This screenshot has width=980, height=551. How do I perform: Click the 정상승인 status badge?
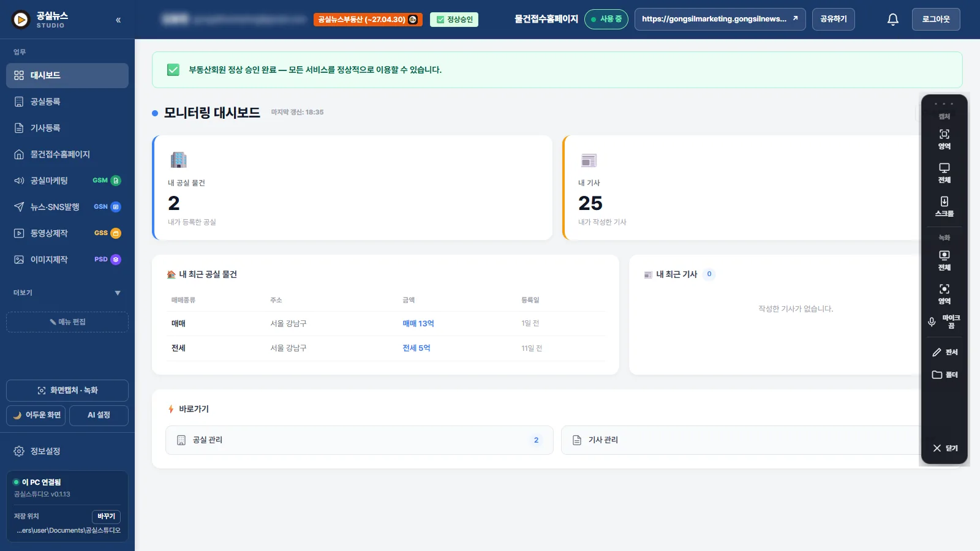point(454,20)
